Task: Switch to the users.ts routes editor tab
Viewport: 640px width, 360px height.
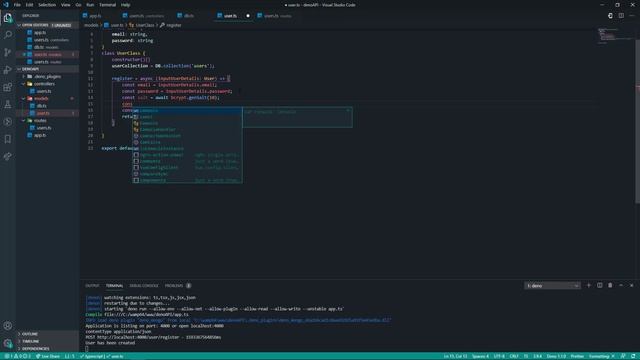Action: point(278,16)
